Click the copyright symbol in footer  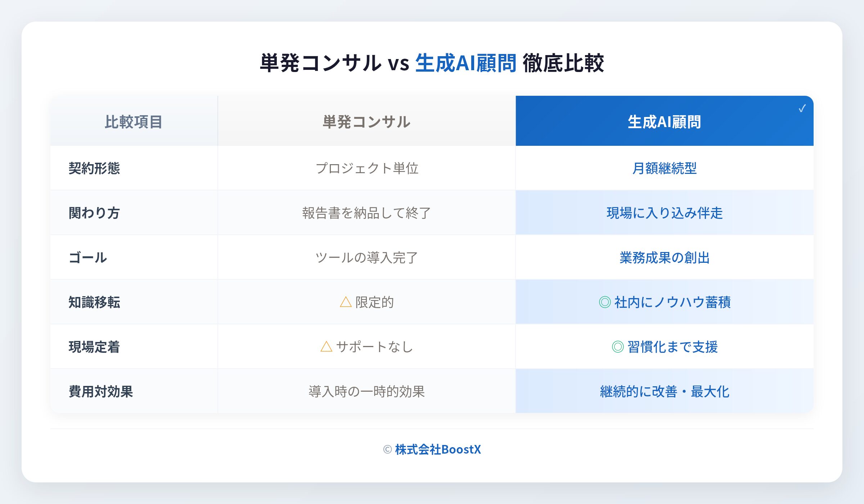pos(387,450)
